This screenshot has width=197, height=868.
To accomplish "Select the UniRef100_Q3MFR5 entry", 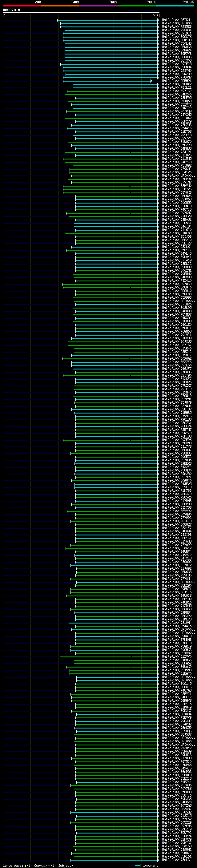I will [176, 98].
